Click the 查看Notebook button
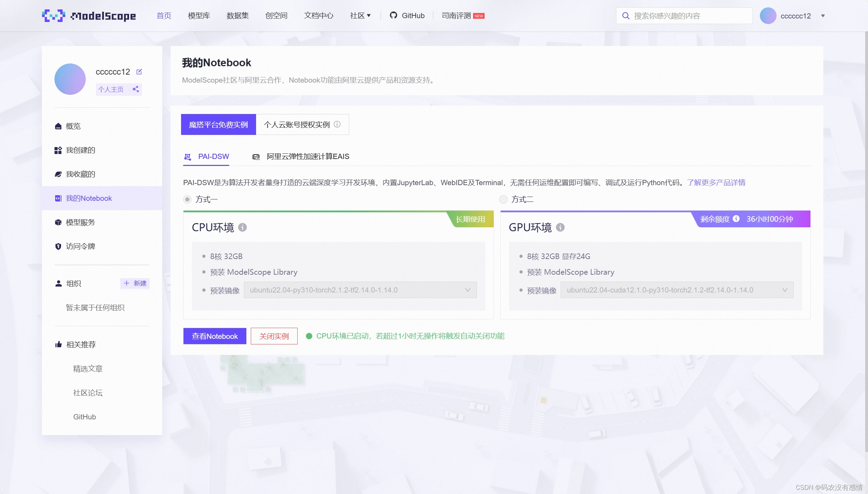The image size is (868, 494). click(x=215, y=336)
